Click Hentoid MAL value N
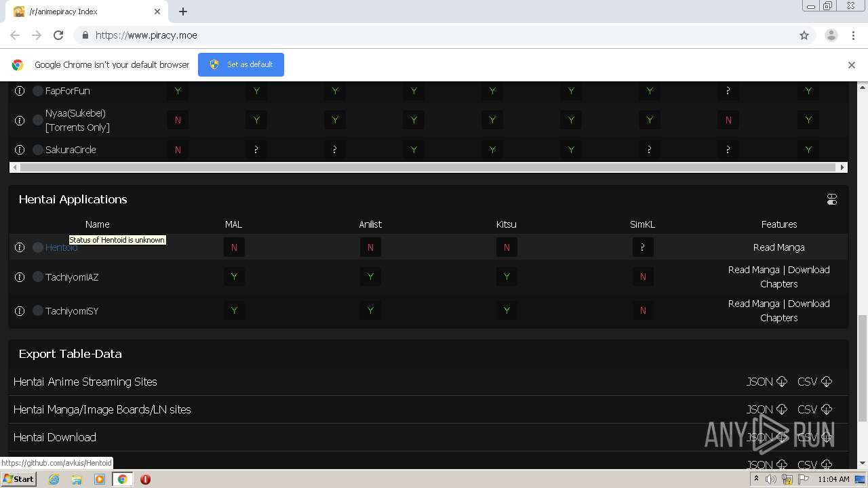This screenshot has height=488, width=868. [234, 247]
